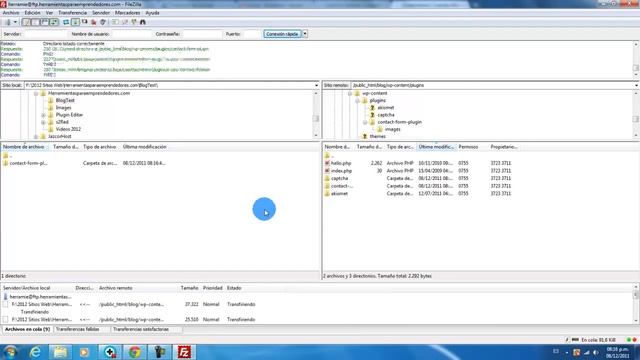Sort remote files by Propietario column
This screenshot has height=360, width=640.
tap(504, 147)
